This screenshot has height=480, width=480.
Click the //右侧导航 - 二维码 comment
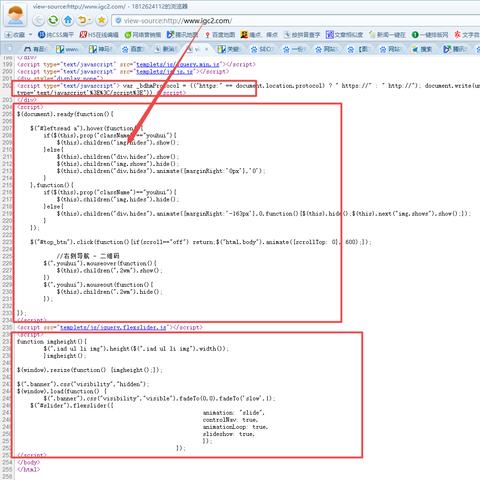[88, 256]
